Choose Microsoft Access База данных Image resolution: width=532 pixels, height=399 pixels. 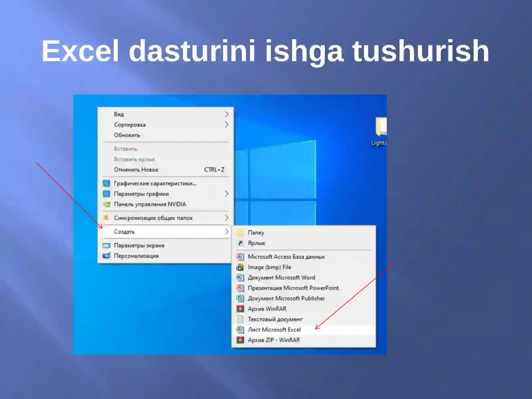[x=304, y=257]
